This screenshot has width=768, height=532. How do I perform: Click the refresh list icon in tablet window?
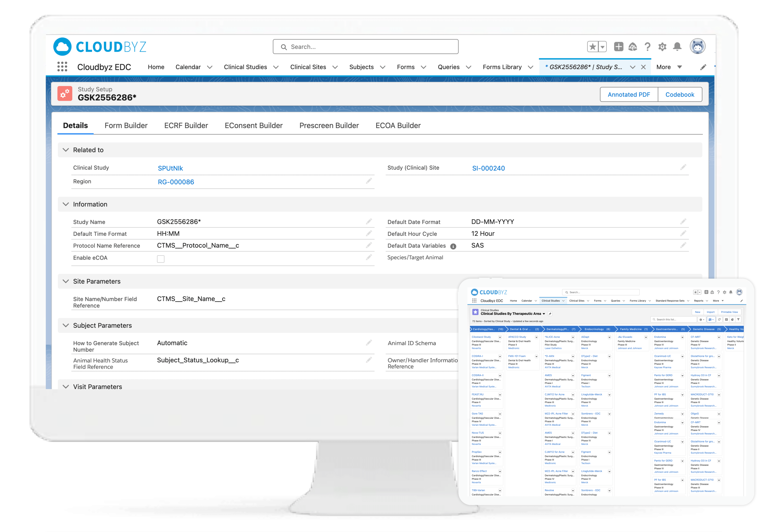pos(719,319)
